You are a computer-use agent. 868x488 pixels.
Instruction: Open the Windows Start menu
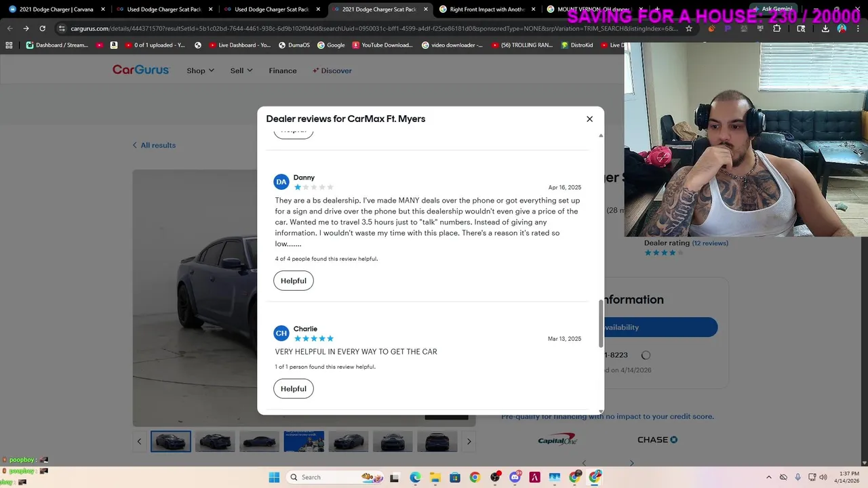point(274,477)
